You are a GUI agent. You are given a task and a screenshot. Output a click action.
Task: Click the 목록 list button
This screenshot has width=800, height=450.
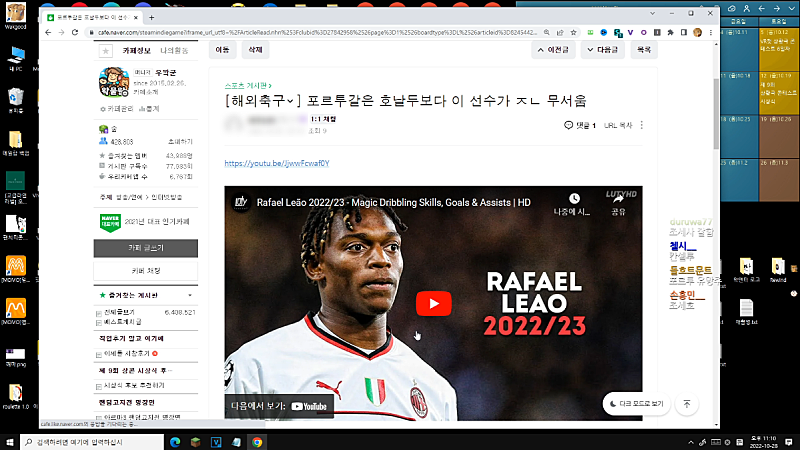[x=644, y=50]
